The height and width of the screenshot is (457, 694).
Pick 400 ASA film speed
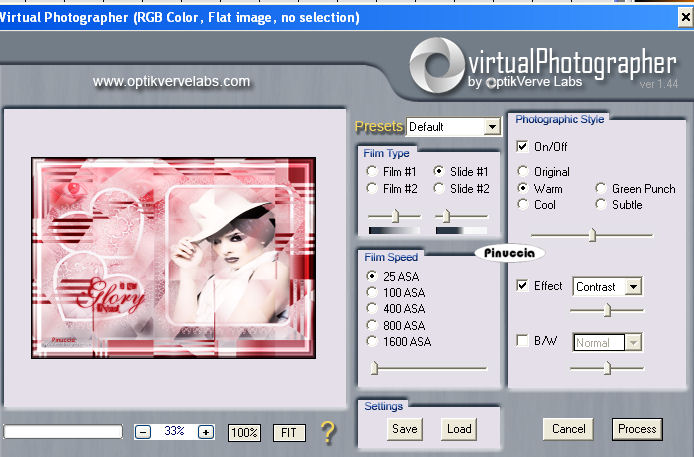[372, 308]
